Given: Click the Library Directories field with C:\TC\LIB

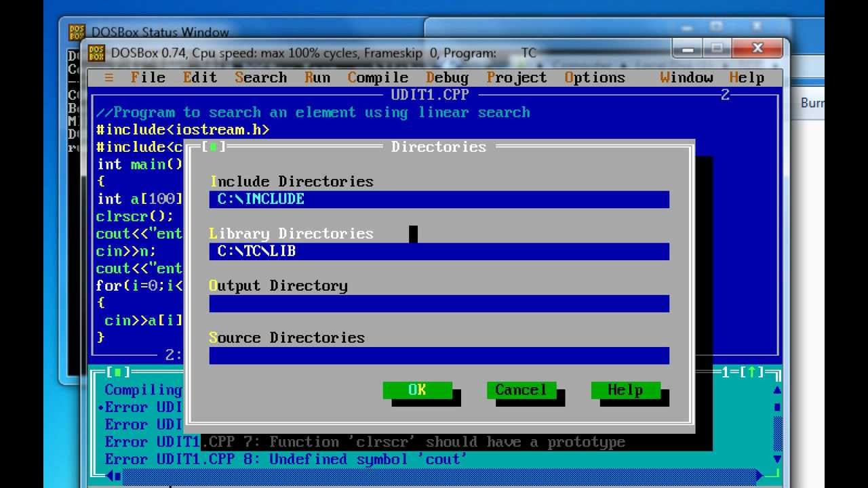Looking at the screenshot, I should pos(439,251).
